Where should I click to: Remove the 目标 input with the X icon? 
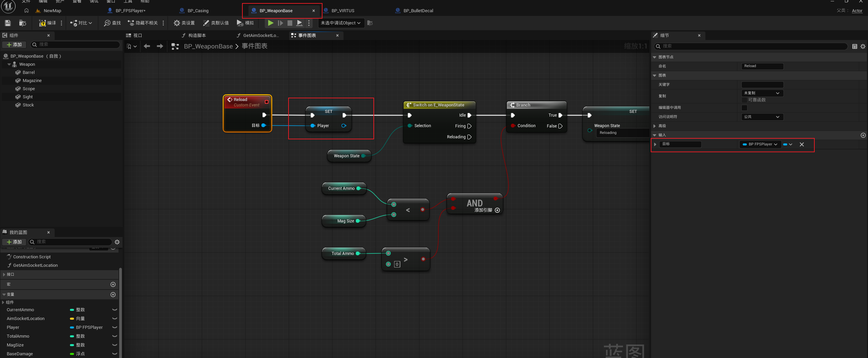[802, 144]
